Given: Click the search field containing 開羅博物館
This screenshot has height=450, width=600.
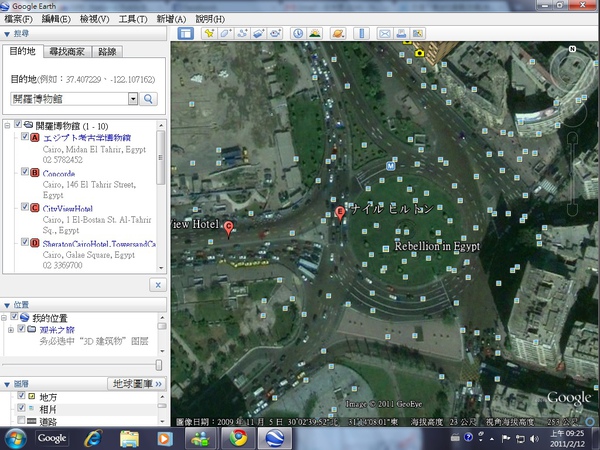Looking at the screenshot, I should click(x=69, y=99).
